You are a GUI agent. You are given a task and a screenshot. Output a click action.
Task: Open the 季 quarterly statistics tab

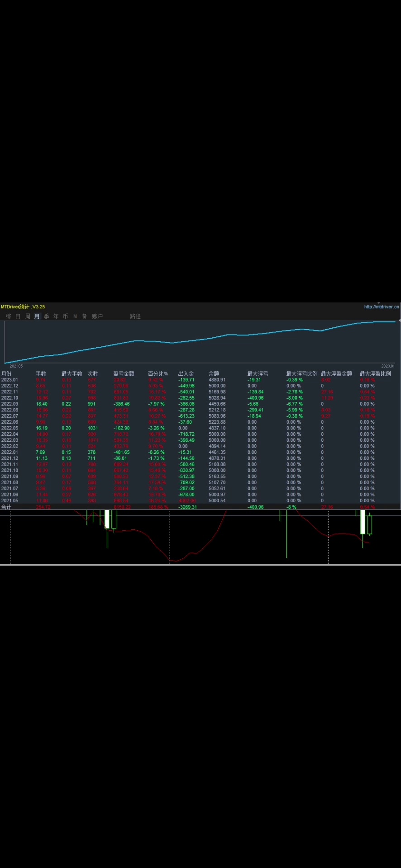(x=47, y=316)
